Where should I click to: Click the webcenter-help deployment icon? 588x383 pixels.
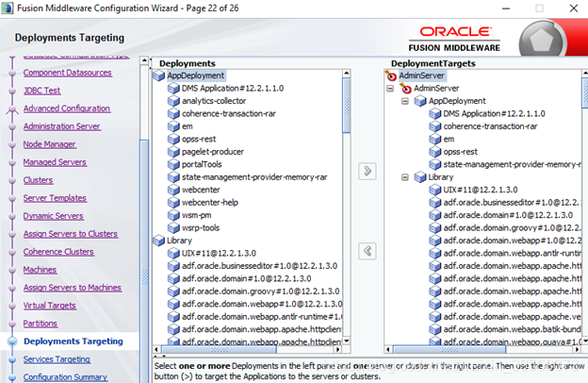click(173, 203)
